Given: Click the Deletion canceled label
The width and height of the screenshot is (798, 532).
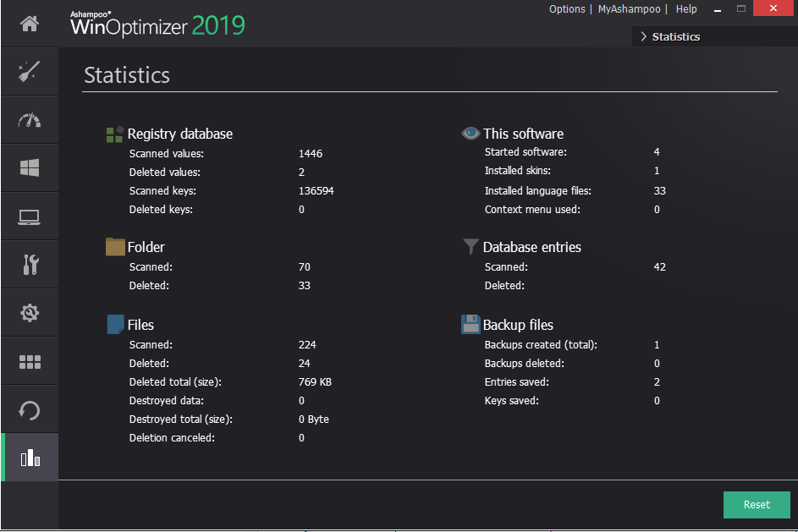Looking at the screenshot, I should (172, 438).
